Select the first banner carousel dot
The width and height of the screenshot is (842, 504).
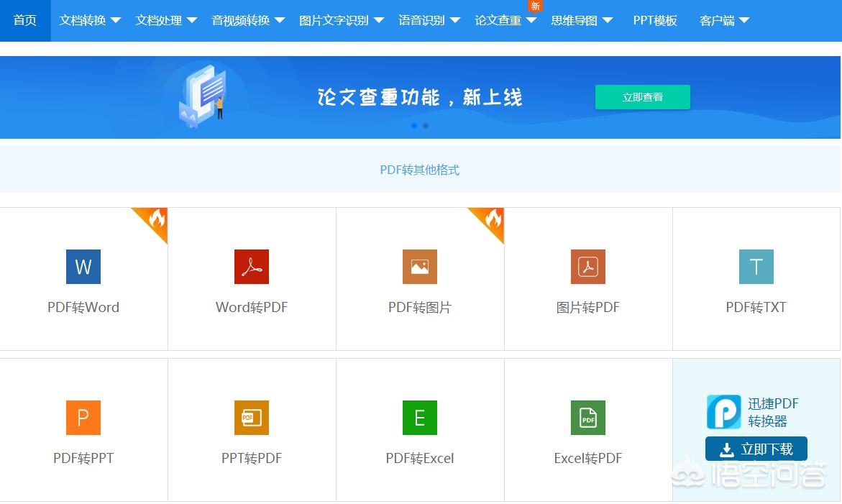[413, 126]
